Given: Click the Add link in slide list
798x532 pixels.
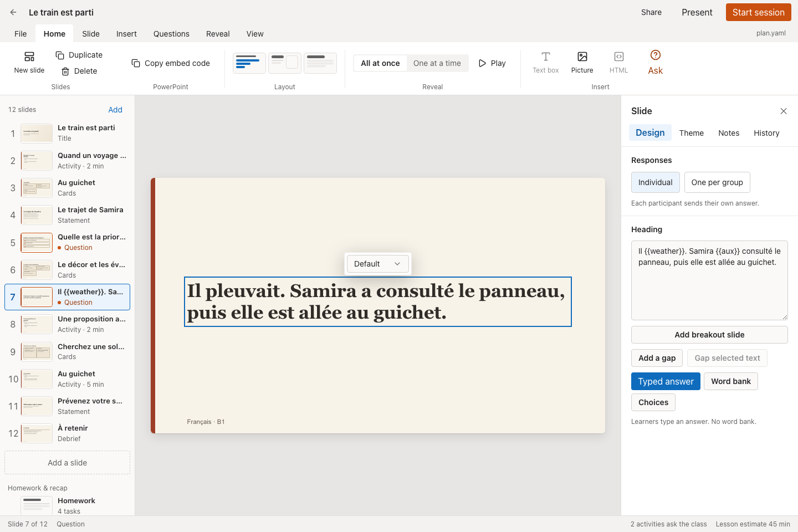Looking at the screenshot, I should [115, 110].
